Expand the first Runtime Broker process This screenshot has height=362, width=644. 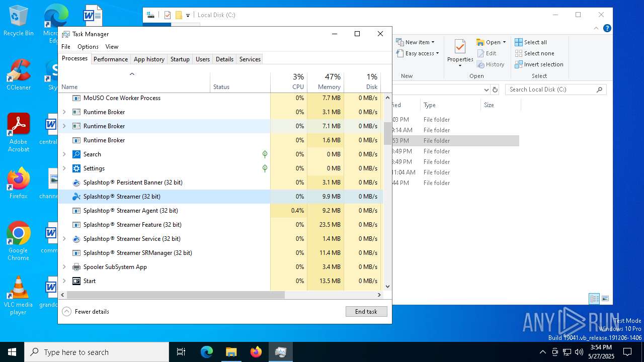click(x=64, y=112)
